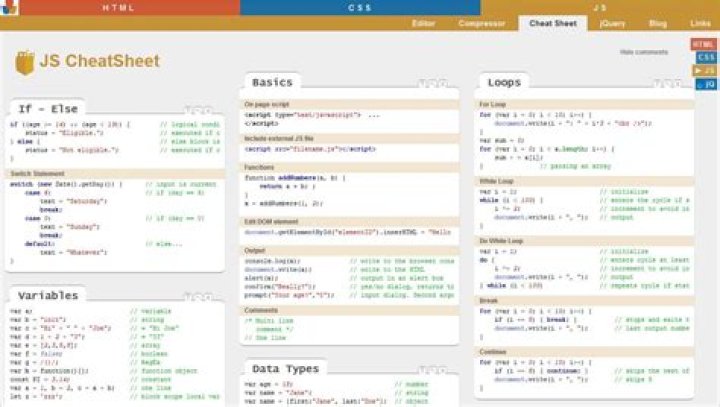The image size is (720, 407).
Task: Click the red HTML side button
Action: 703,44
